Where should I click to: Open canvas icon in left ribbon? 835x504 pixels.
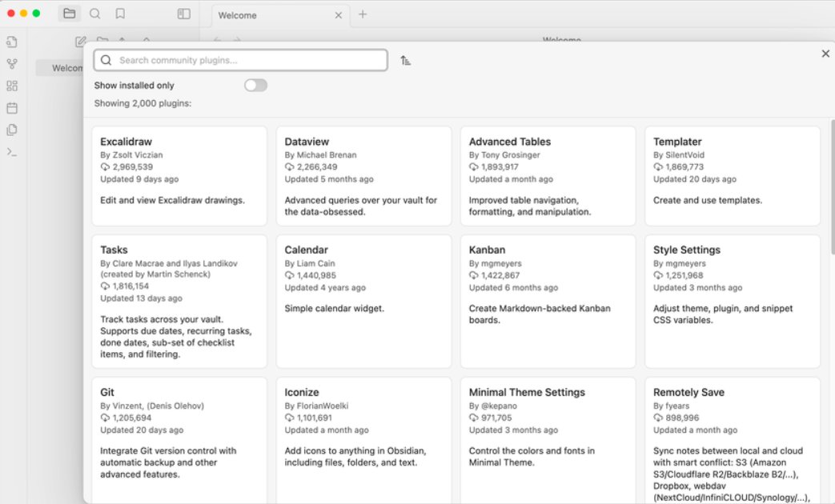click(x=12, y=86)
